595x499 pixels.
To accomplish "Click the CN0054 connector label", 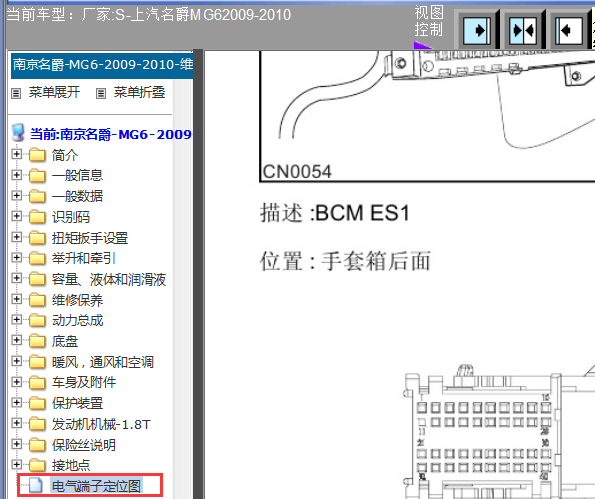I will pos(297,172).
